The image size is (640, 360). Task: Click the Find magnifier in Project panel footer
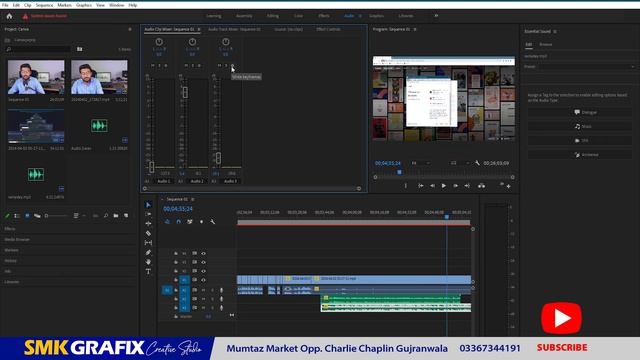106,216
